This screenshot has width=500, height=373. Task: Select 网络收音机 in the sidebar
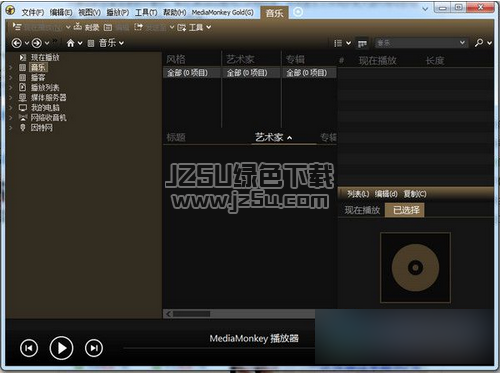point(48,118)
